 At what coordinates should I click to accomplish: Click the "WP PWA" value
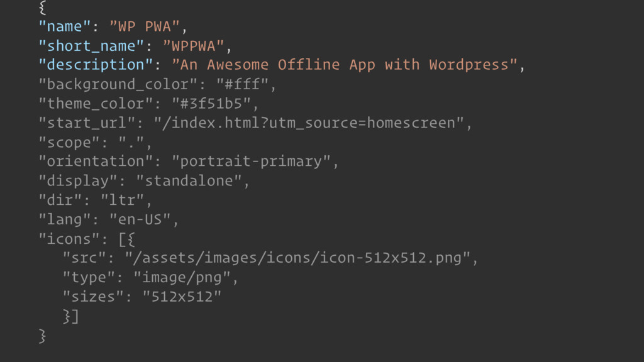(x=145, y=26)
